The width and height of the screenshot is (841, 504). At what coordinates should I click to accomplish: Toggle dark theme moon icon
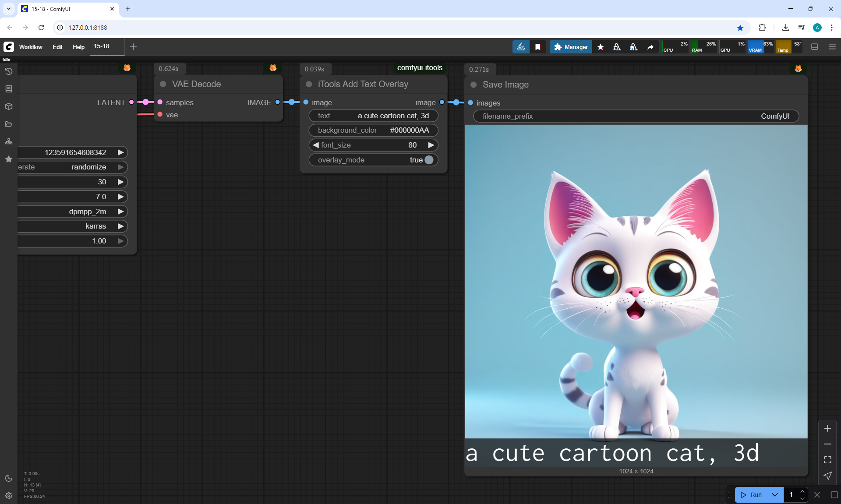click(x=9, y=478)
